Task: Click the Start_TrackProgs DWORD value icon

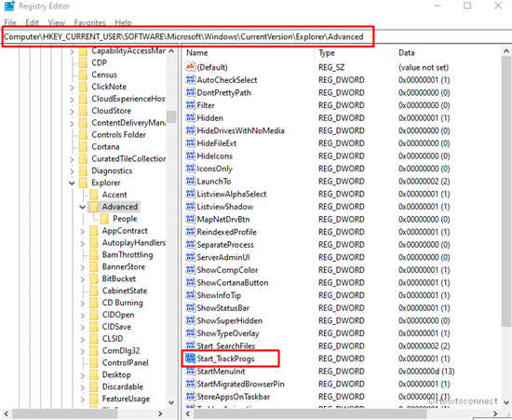Action: pyautogui.click(x=190, y=359)
